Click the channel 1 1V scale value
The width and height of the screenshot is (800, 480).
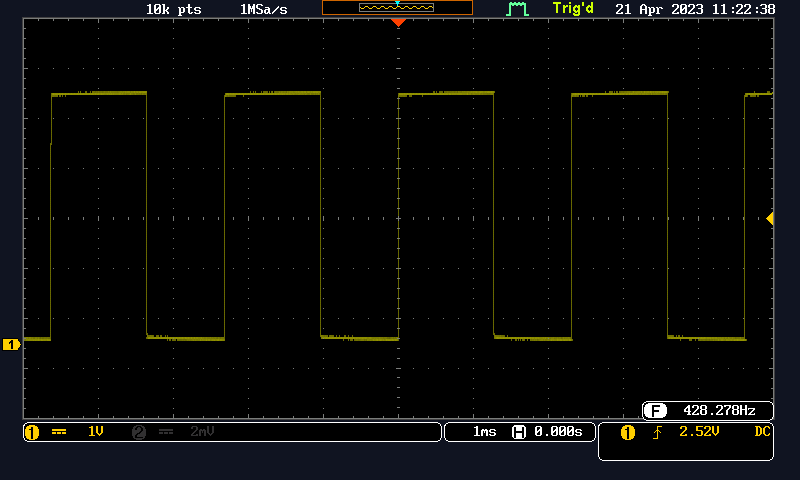point(95,432)
